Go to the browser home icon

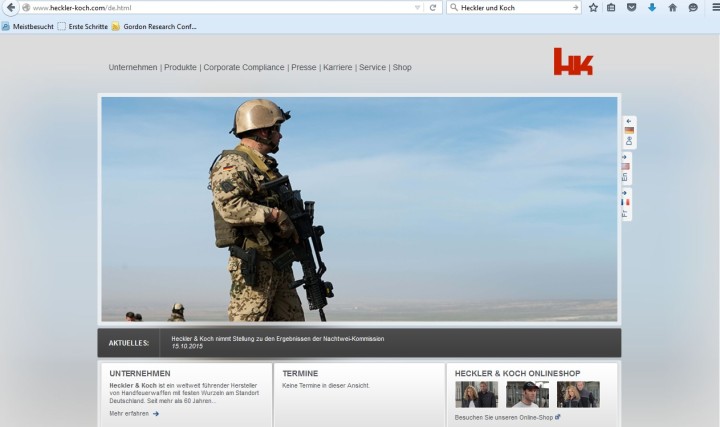[672, 7]
